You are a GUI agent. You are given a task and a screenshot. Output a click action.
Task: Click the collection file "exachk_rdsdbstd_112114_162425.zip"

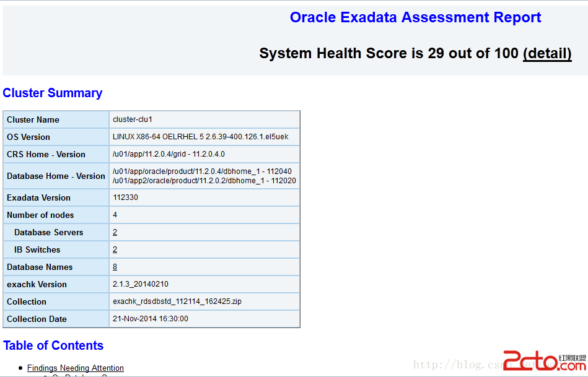177,301
